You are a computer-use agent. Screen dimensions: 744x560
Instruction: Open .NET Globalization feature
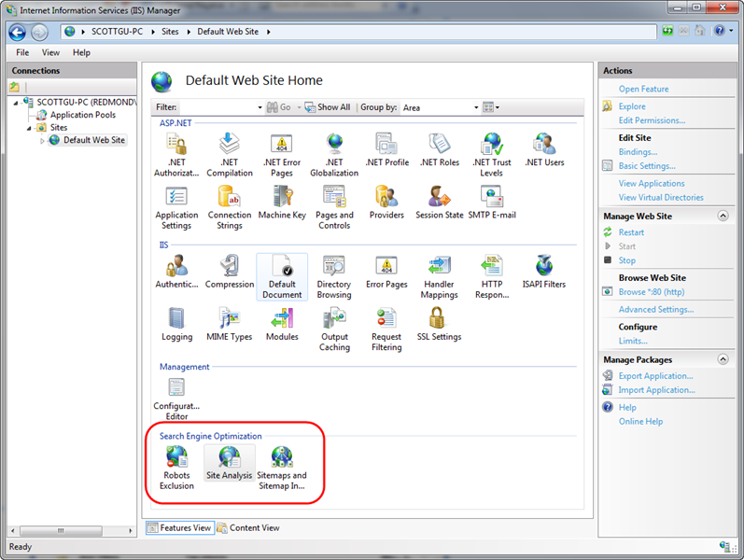pos(334,155)
